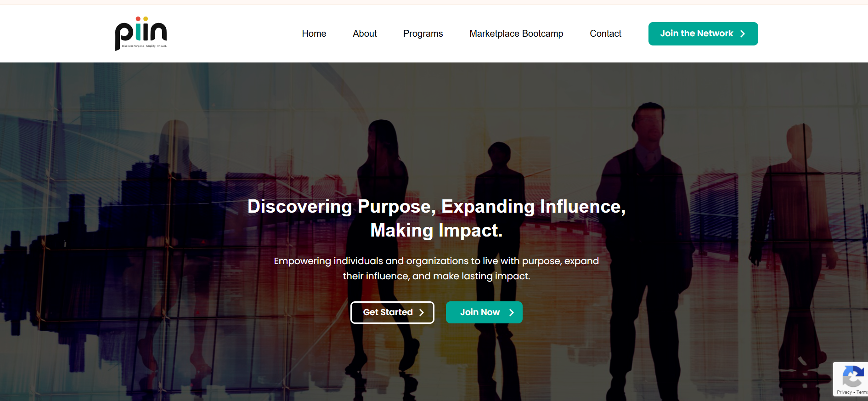The image size is (868, 401).
Task: Go to the About page
Action: point(365,34)
